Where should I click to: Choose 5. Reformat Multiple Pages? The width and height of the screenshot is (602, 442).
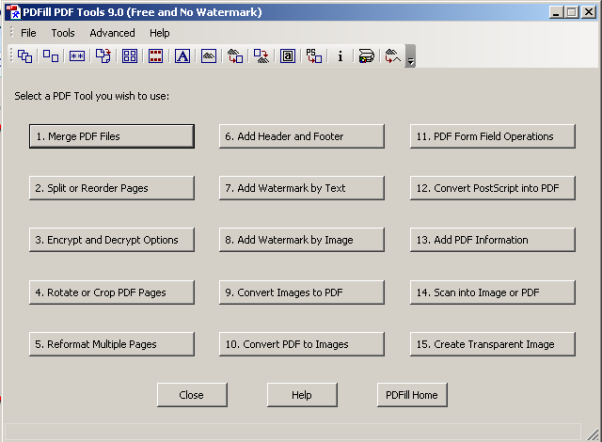tap(112, 344)
